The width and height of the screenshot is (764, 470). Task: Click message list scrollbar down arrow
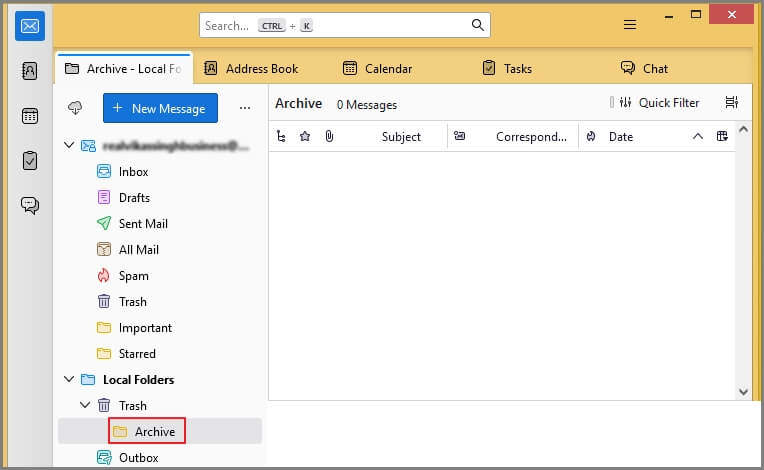click(743, 392)
